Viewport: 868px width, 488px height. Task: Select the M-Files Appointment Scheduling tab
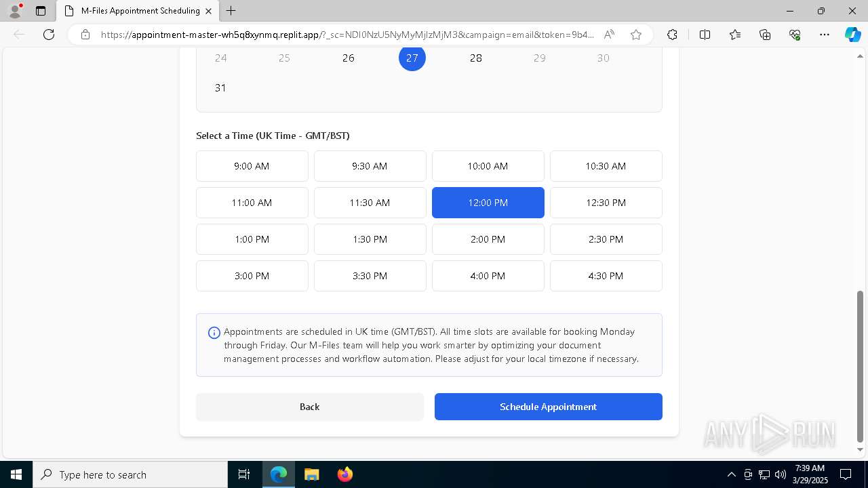(138, 11)
